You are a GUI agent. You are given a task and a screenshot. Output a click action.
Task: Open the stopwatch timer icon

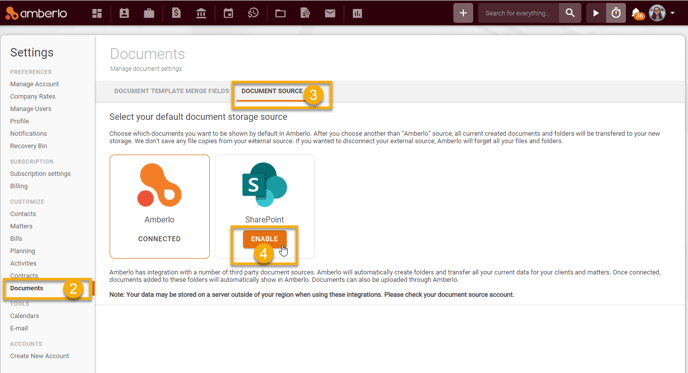pos(616,13)
